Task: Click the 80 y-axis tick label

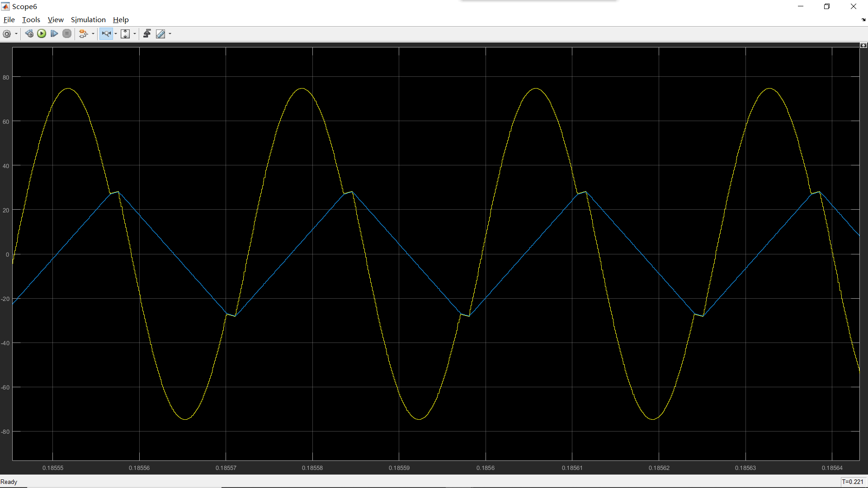Action: pos(6,78)
